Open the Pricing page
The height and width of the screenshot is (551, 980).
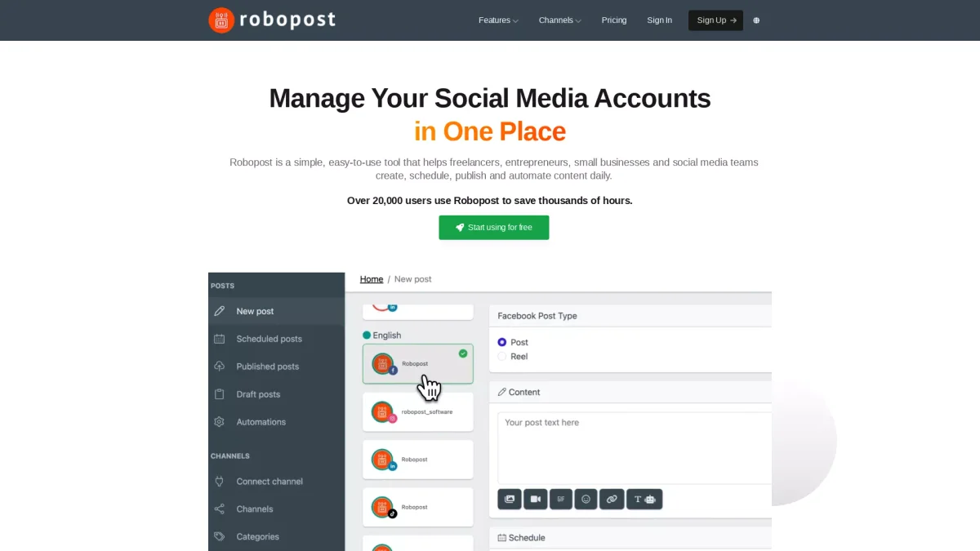click(614, 20)
